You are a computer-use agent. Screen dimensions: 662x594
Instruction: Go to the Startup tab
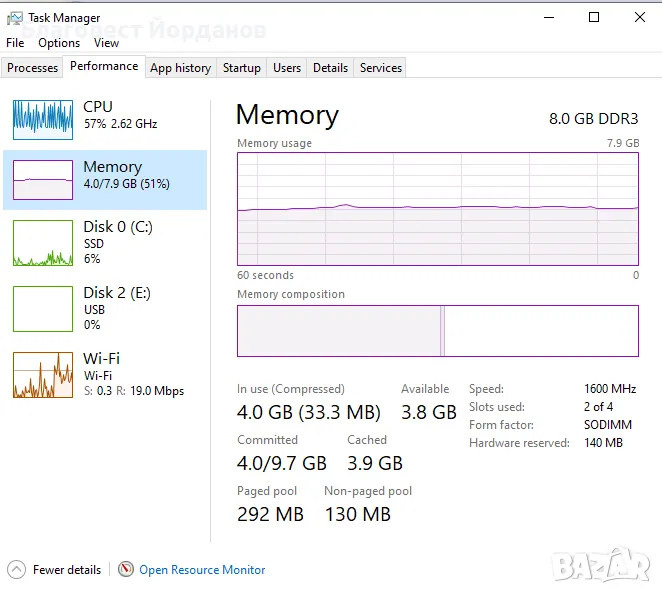(x=242, y=68)
